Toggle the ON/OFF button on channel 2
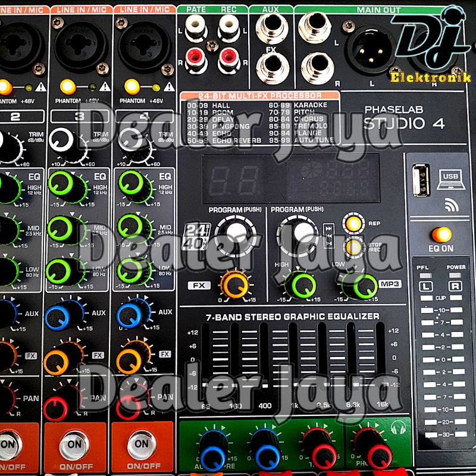The height and width of the screenshot is (476, 476). [9, 445]
